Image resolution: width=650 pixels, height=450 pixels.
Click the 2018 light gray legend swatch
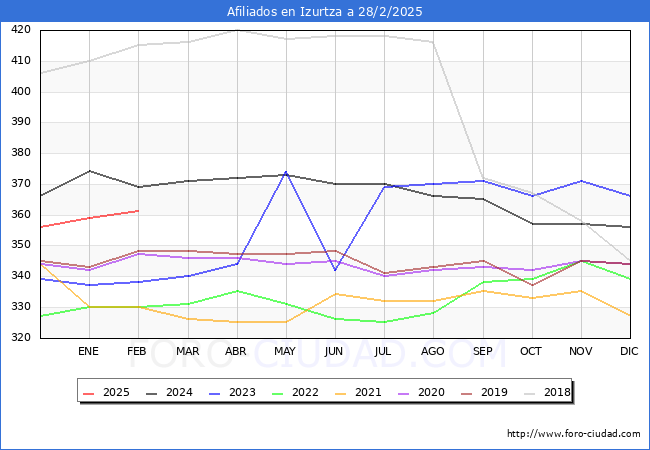529,393
